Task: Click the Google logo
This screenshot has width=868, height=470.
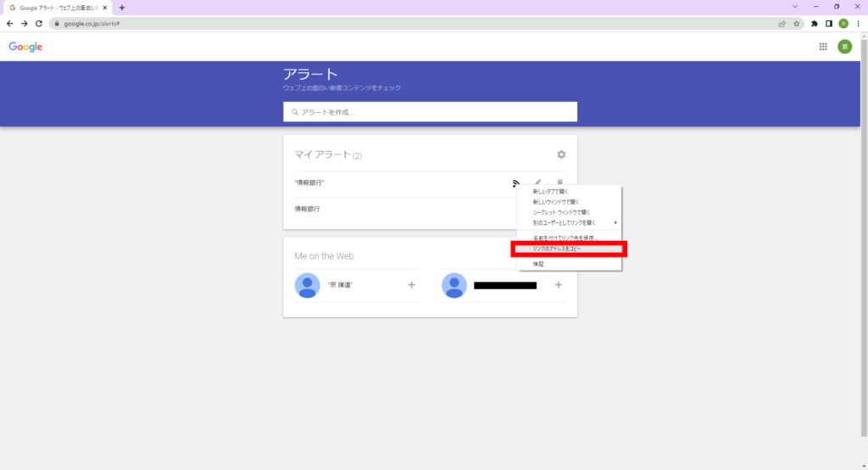Action: (x=25, y=47)
